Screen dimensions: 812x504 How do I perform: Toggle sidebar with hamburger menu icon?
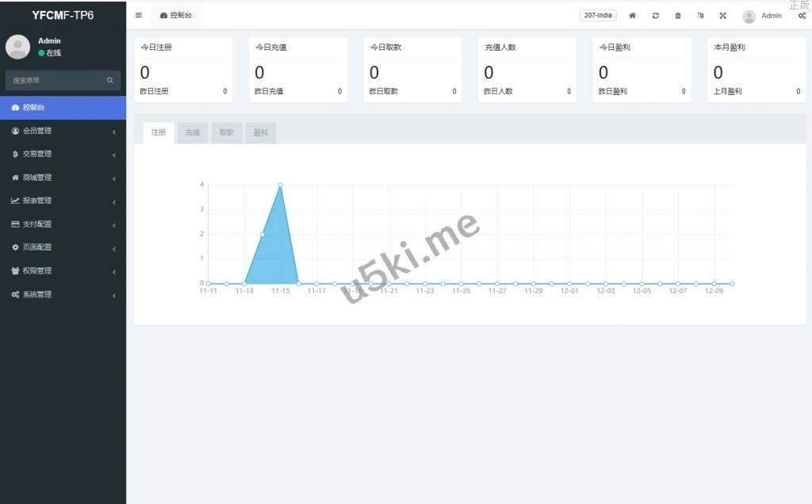tap(139, 15)
